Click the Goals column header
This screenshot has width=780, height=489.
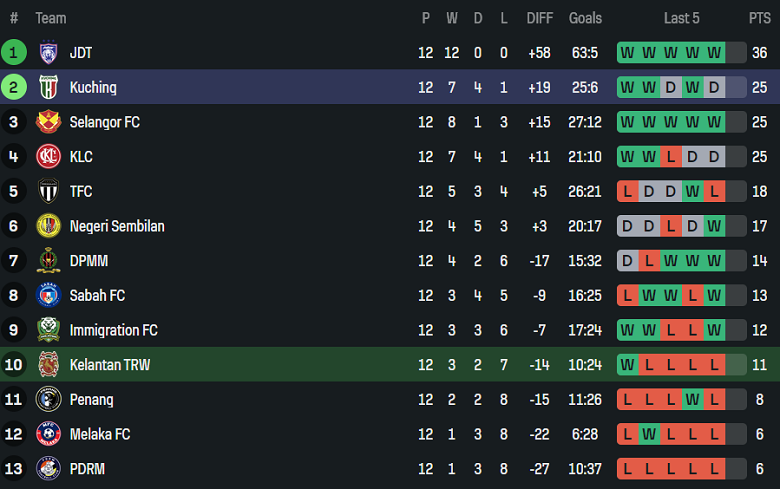pos(585,18)
